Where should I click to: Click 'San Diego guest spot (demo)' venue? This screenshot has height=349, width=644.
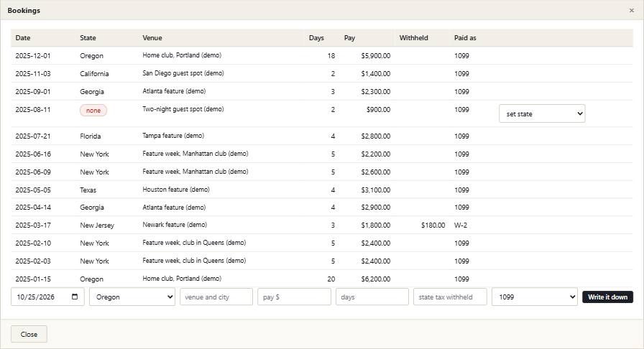[183, 73]
